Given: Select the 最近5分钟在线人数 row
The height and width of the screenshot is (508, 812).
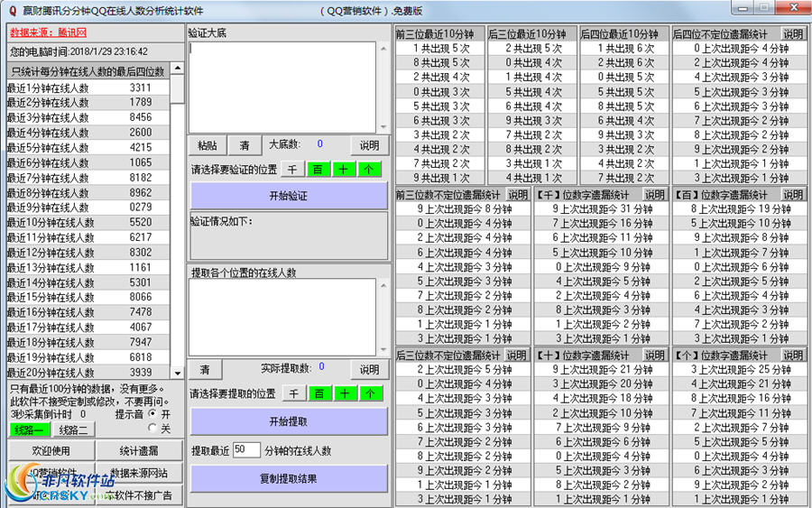Looking at the screenshot, I should [x=88, y=148].
